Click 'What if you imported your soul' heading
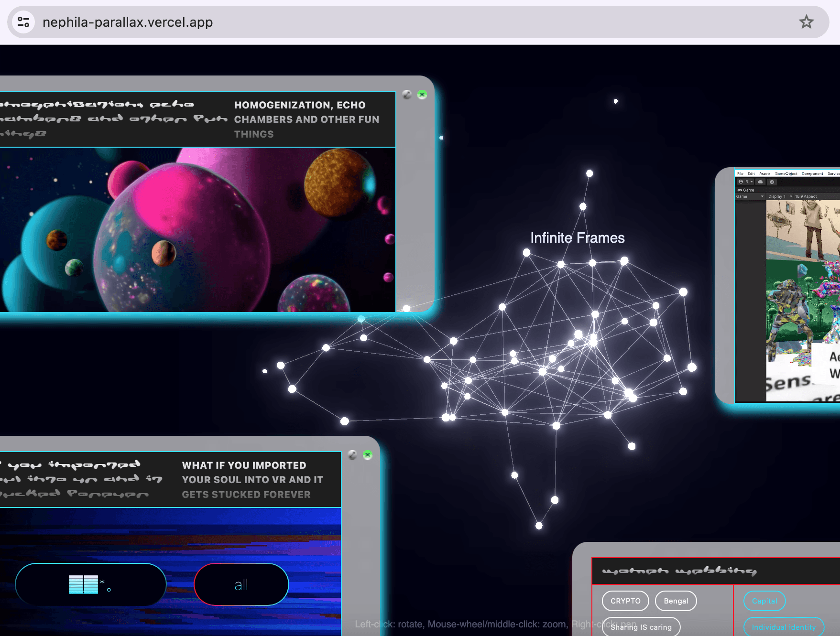The image size is (840, 636). point(252,480)
